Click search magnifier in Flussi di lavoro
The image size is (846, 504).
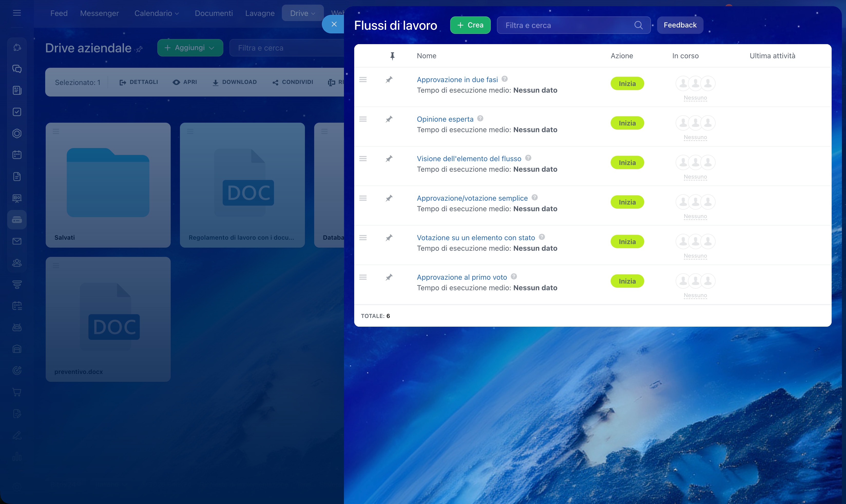tap(639, 25)
